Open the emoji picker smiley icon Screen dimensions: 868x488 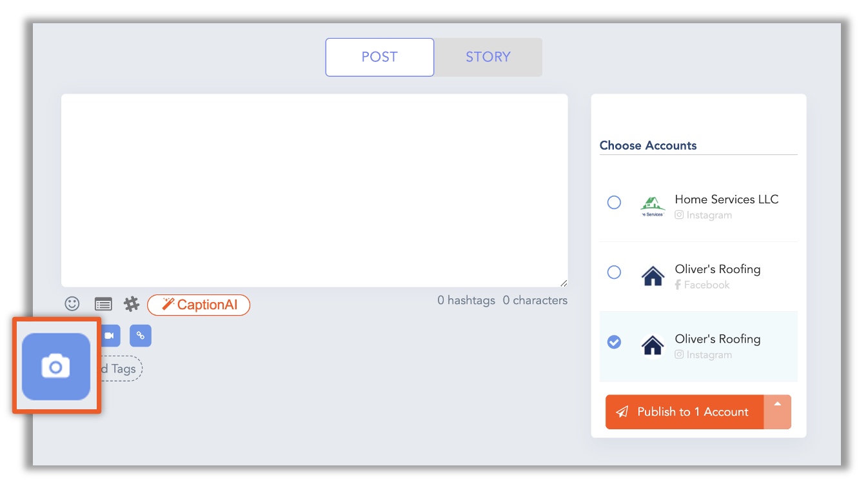tap(72, 303)
